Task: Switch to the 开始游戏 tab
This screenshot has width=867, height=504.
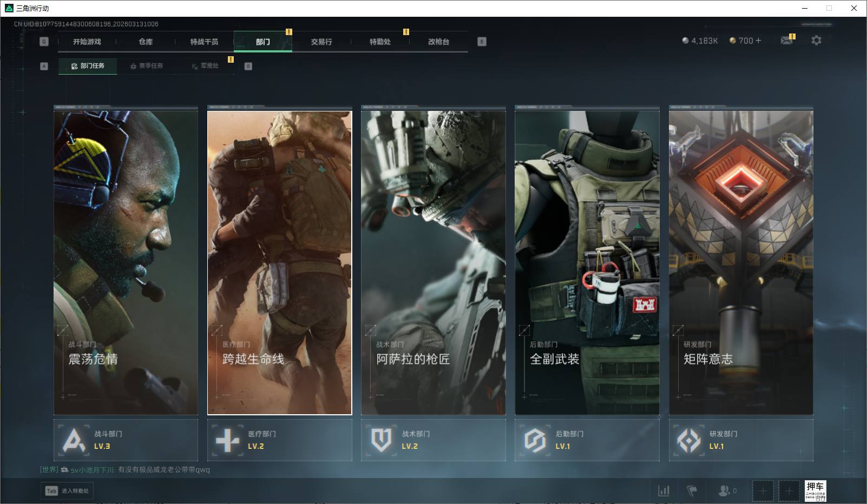Action: point(87,42)
